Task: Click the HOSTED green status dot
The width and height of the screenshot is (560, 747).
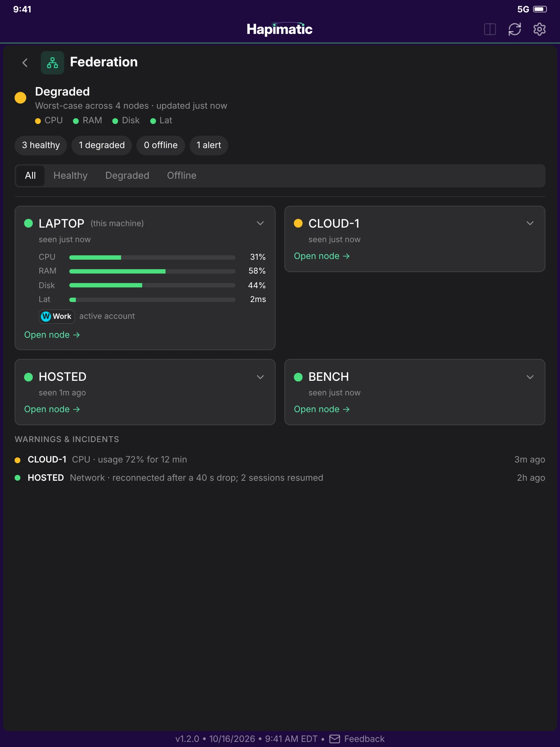Action: tap(28, 377)
